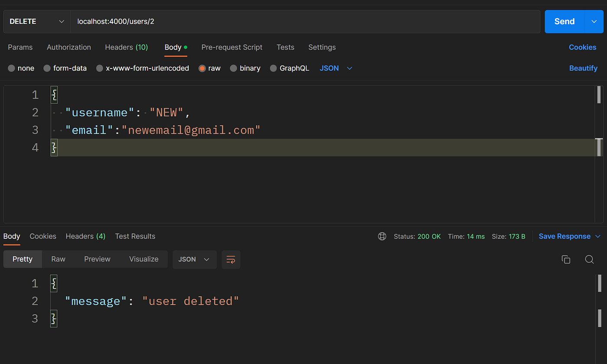Click the copy response icon
The height and width of the screenshot is (364, 607).
tap(566, 259)
